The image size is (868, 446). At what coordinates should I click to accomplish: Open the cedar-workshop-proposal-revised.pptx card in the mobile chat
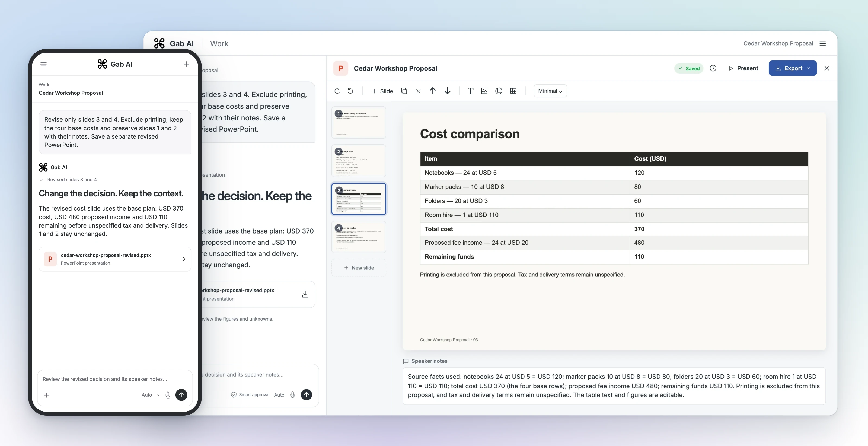pos(115,259)
